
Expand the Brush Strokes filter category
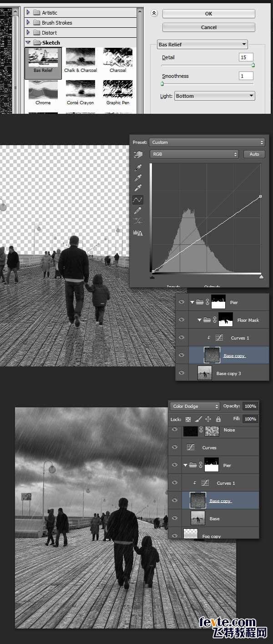[x=28, y=22]
